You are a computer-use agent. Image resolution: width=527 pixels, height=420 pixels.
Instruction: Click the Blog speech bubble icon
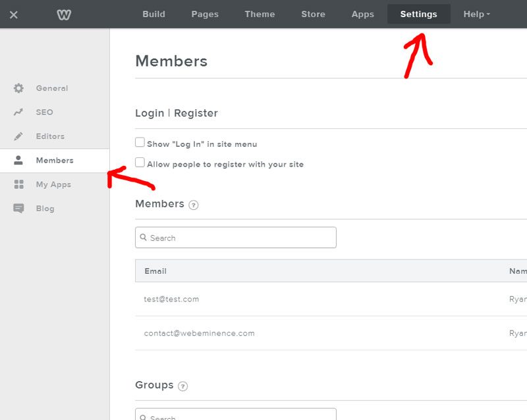19,208
